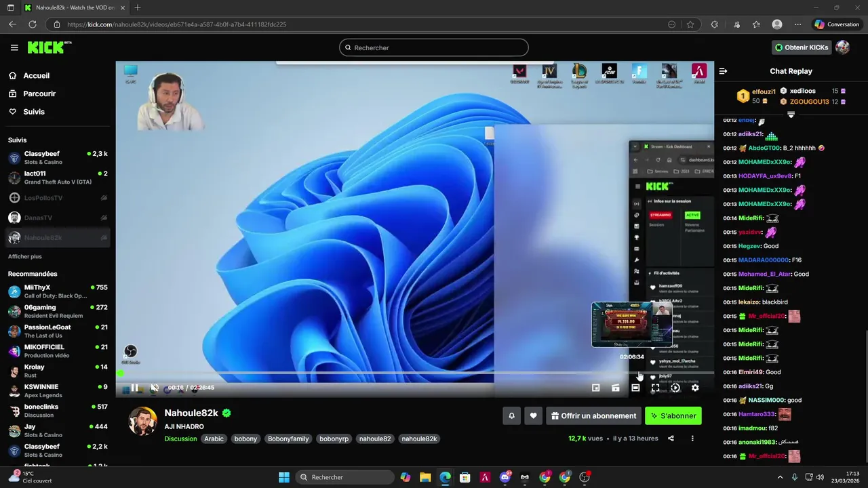Click the Nahoule82k channel name
The image size is (868, 488).
pyautogui.click(x=191, y=413)
